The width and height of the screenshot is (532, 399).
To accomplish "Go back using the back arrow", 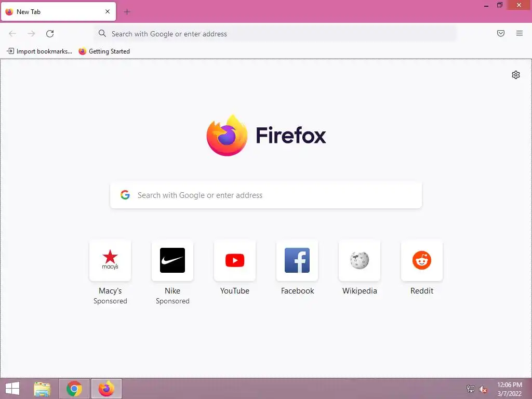I will [12, 33].
